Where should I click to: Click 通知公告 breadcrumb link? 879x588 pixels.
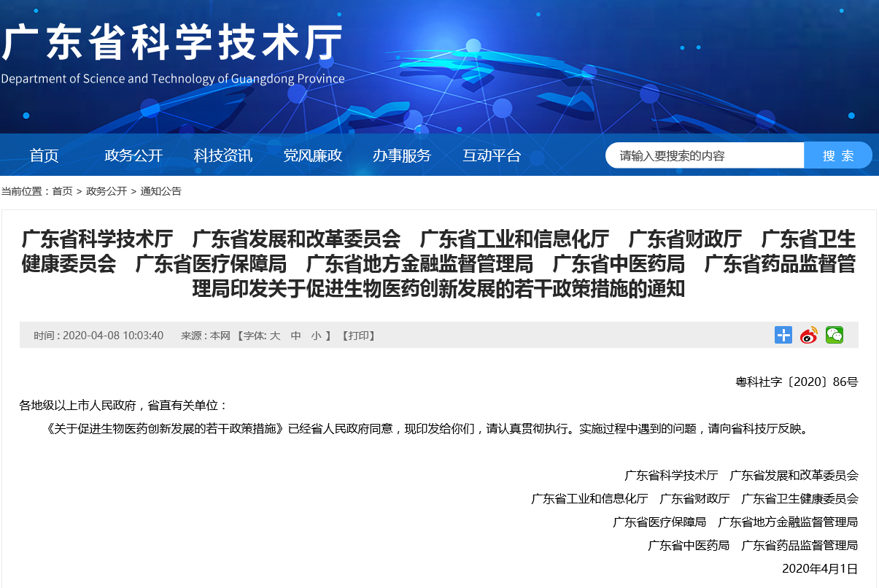160,191
